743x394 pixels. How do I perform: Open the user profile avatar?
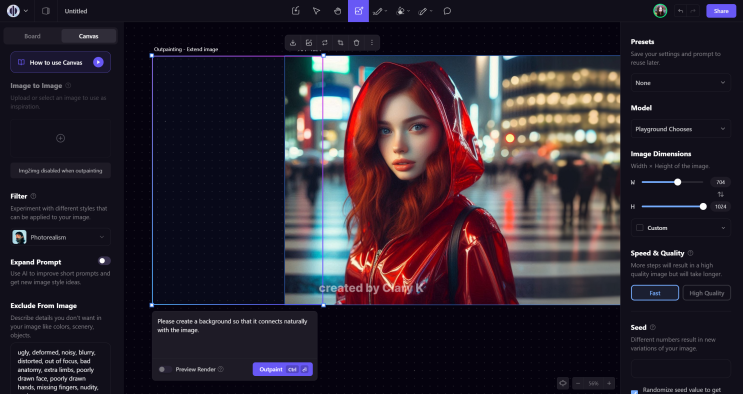pyautogui.click(x=660, y=11)
